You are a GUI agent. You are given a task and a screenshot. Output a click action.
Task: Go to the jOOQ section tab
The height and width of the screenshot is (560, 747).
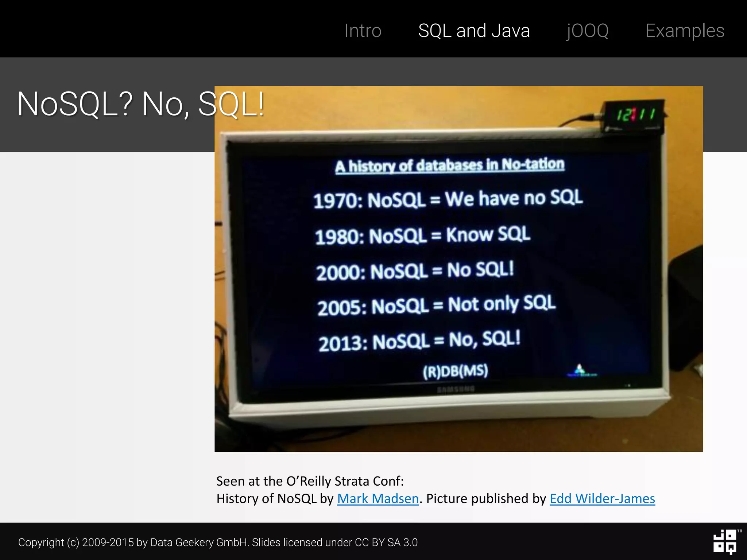click(x=587, y=31)
